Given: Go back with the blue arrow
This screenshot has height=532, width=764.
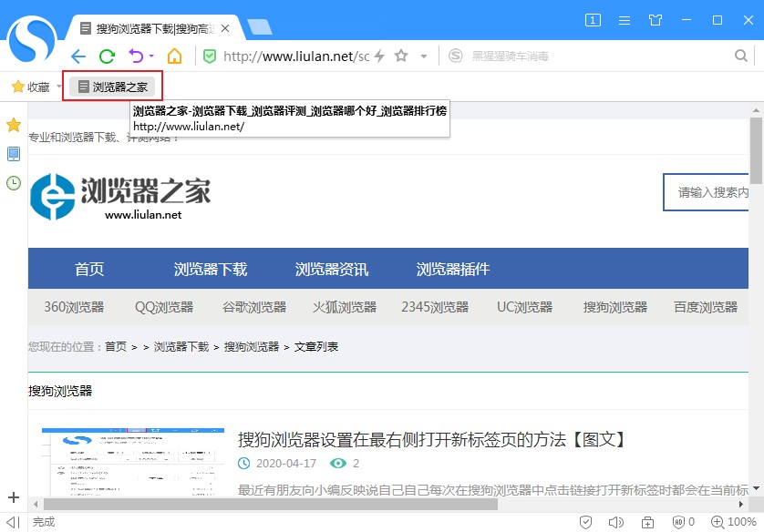Looking at the screenshot, I should click(x=78, y=56).
